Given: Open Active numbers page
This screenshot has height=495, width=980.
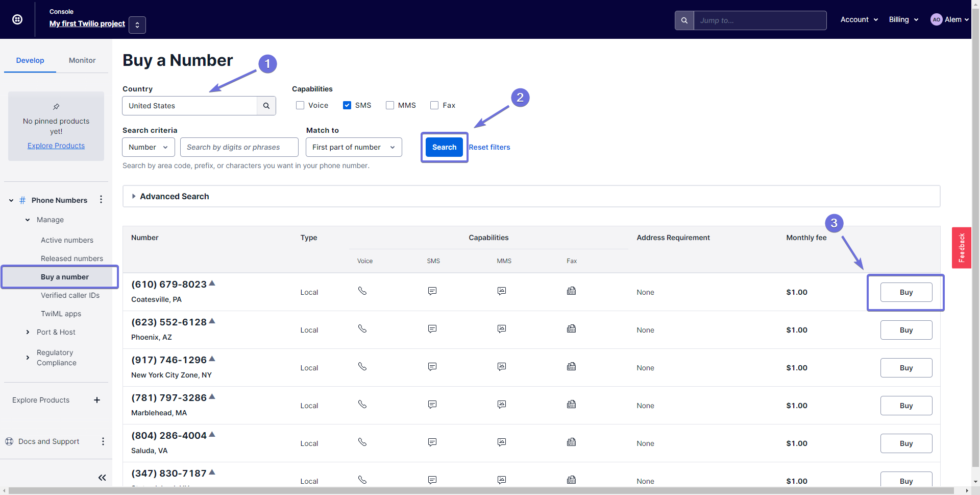Looking at the screenshot, I should click(67, 240).
